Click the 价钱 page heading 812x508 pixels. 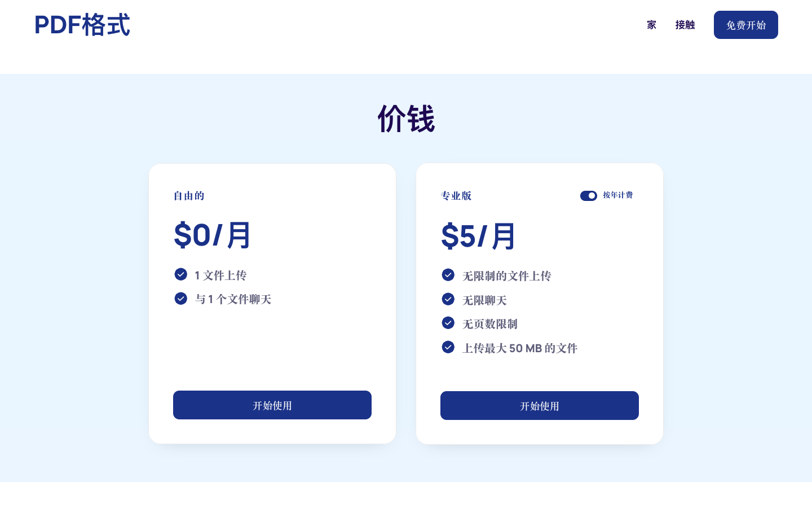[x=406, y=119]
